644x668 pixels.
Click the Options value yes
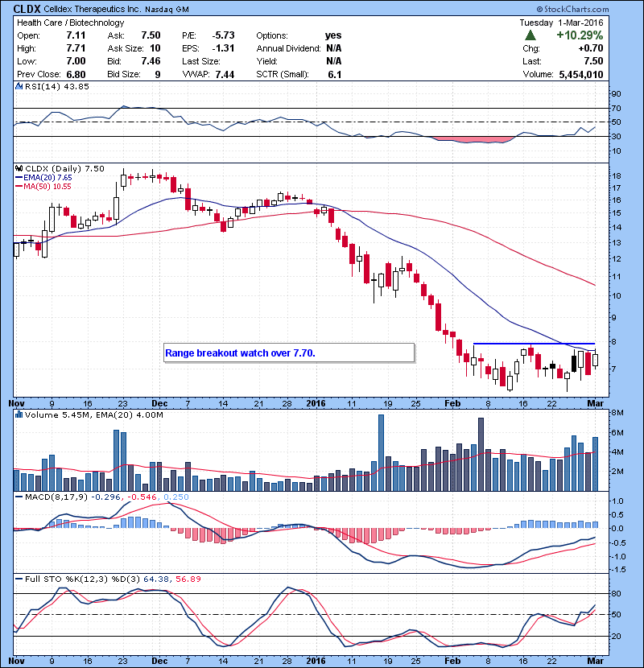click(333, 35)
